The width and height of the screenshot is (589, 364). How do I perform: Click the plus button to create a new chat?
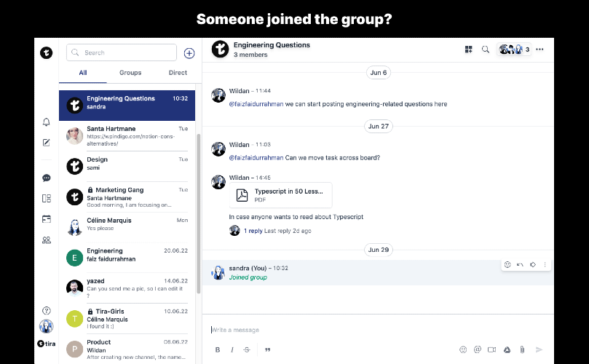(x=189, y=52)
